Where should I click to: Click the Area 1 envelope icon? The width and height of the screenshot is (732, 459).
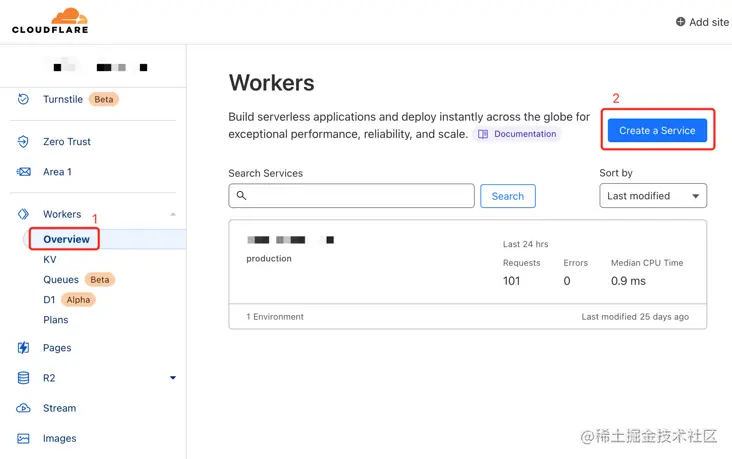click(23, 172)
